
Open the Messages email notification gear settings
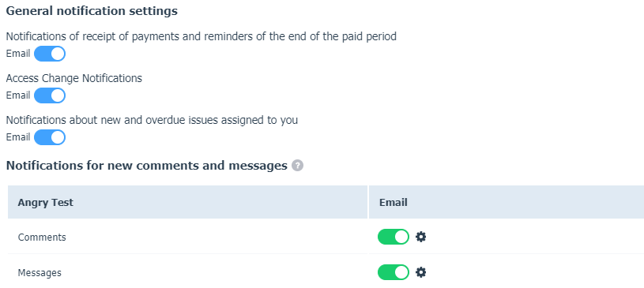[x=420, y=272]
